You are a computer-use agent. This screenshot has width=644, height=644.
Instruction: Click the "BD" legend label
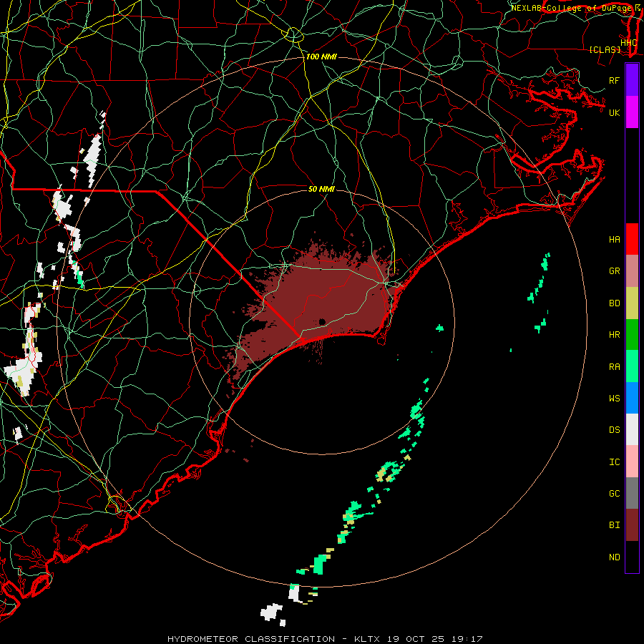pyautogui.click(x=615, y=303)
